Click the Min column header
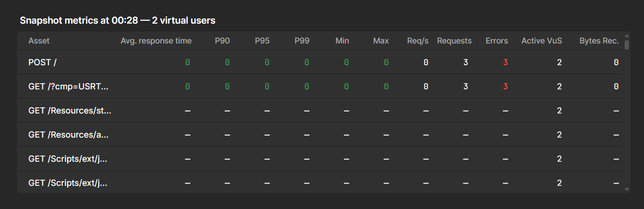The image size is (644, 209). (342, 41)
